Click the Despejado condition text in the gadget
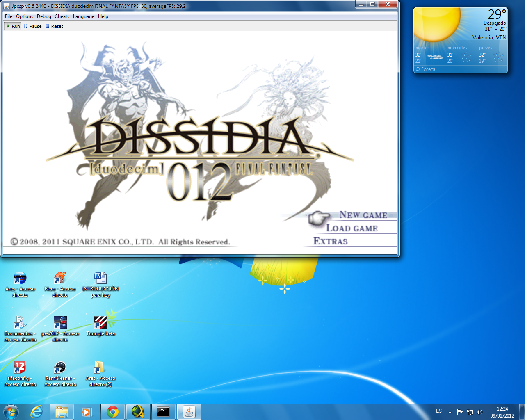This screenshot has width=525, height=420. 495,23
